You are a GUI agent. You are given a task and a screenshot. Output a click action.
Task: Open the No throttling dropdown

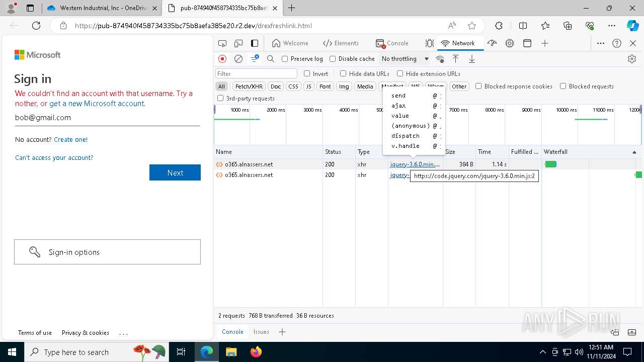tap(405, 59)
